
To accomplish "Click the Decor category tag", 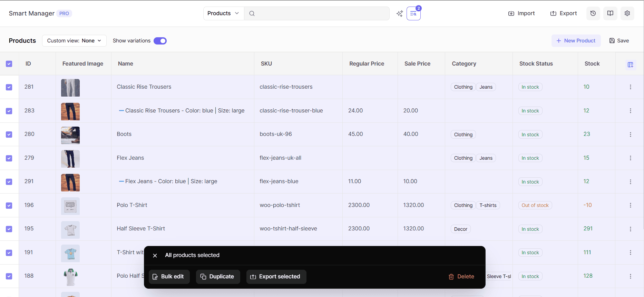I will click(x=460, y=229).
